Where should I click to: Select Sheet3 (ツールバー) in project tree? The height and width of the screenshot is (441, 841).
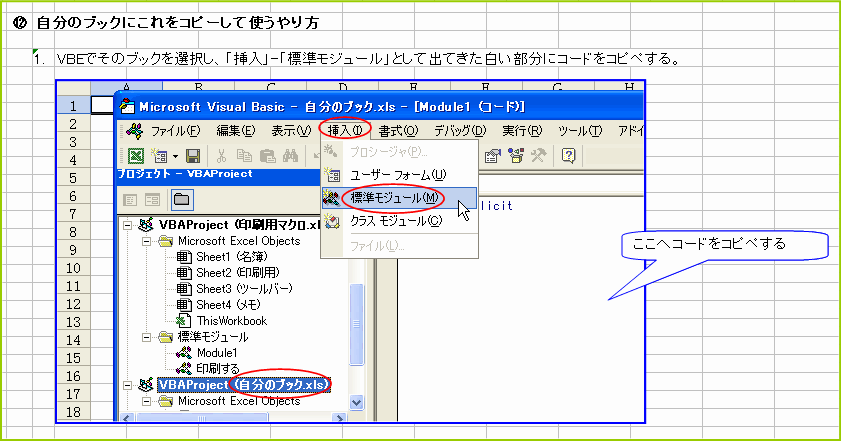pyautogui.click(x=244, y=289)
